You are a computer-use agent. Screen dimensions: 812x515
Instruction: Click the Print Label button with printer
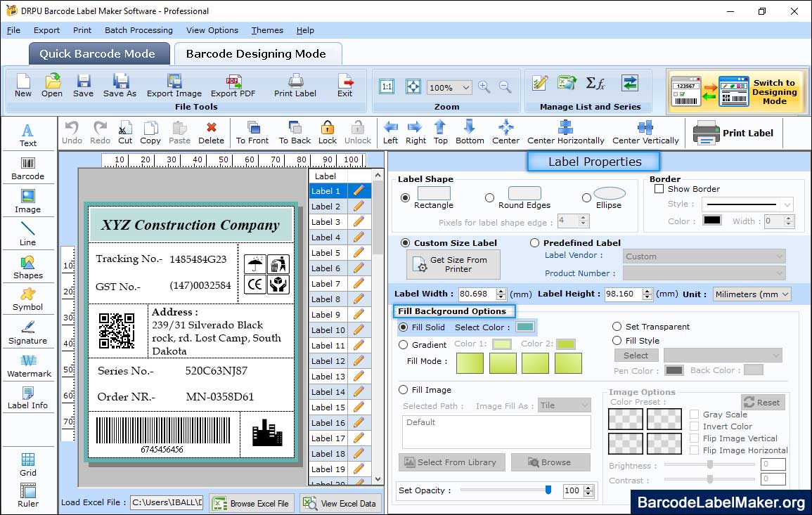point(733,133)
